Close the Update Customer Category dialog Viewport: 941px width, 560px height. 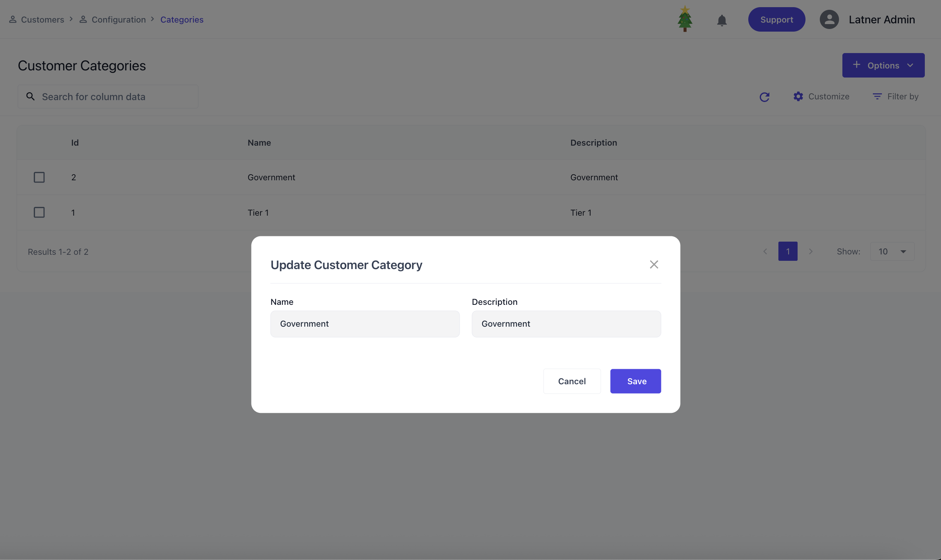point(653,265)
